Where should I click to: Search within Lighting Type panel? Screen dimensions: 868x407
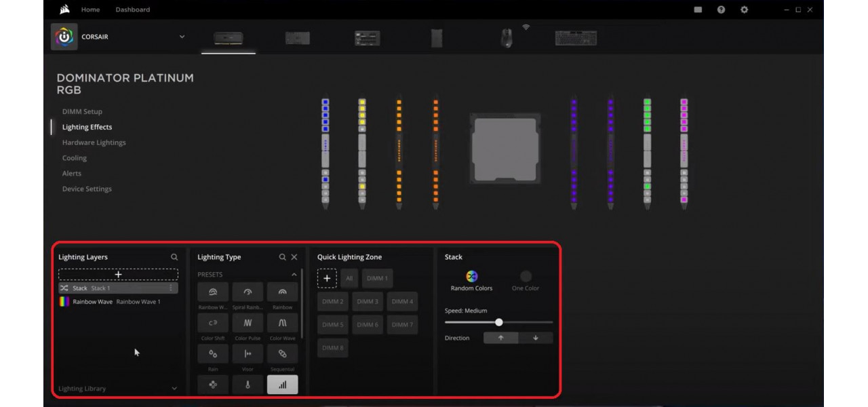click(282, 257)
